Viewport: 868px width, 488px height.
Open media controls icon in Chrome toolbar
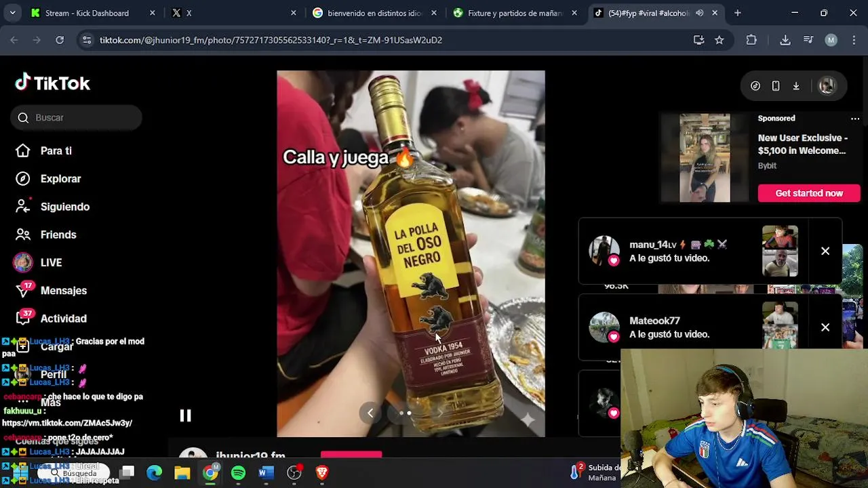(808, 40)
